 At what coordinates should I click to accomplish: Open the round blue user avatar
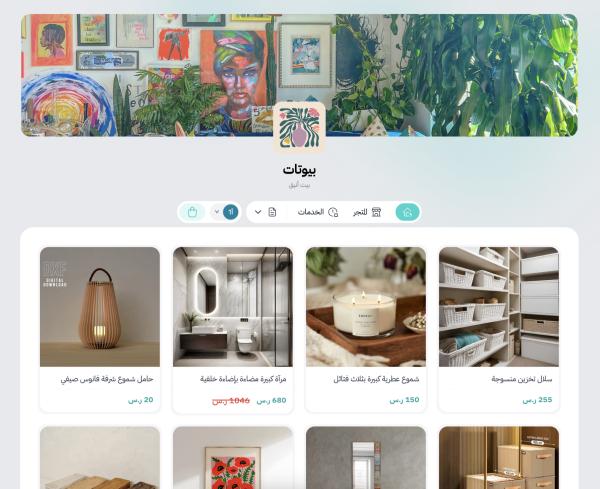tap(230, 212)
